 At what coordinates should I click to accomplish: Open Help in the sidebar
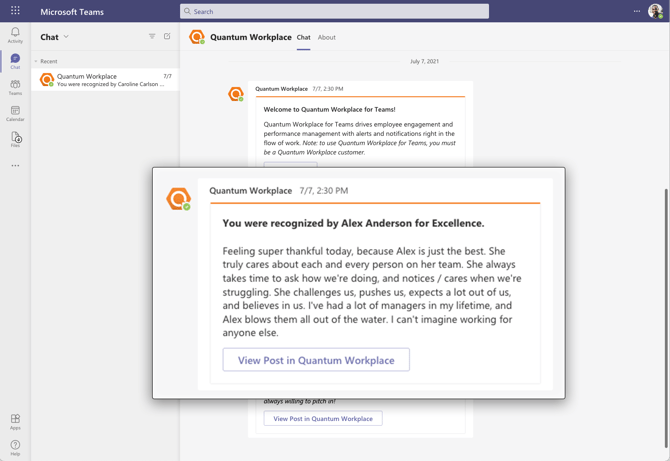click(15, 448)
